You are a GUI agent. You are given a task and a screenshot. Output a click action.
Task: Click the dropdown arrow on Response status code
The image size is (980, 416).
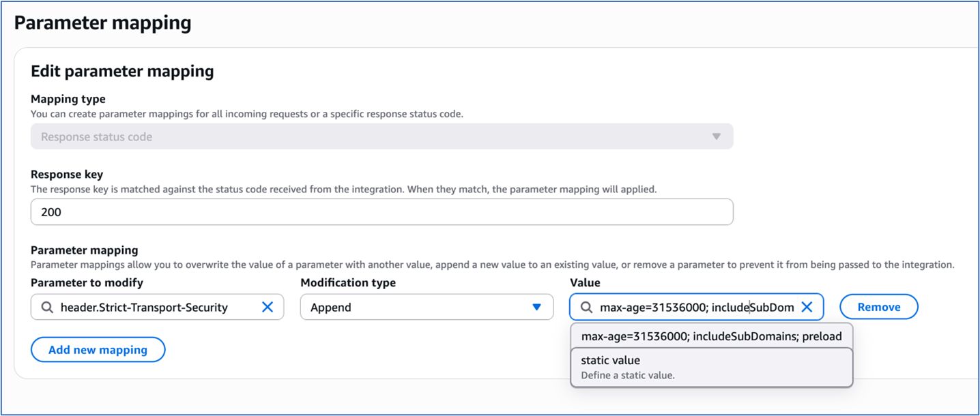tap(716, 136)
